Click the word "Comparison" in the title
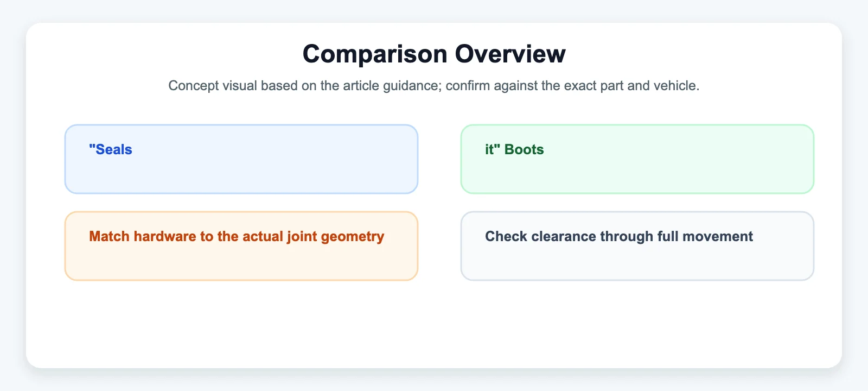This screenshot has width=868, height=391. [x=375, y=54]
